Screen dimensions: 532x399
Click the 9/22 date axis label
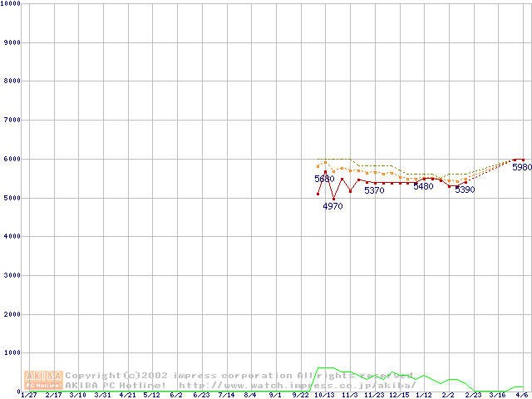tap(299, 395)
